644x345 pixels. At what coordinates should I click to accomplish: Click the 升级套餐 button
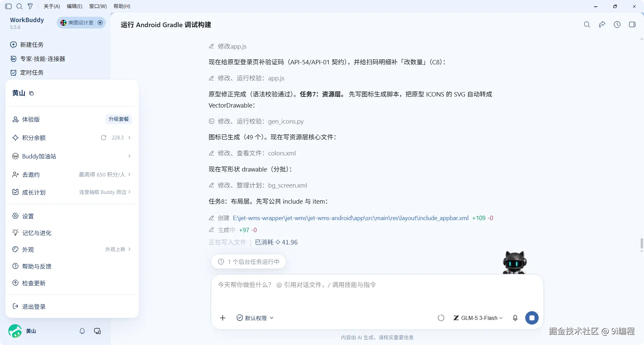point(119,119)
